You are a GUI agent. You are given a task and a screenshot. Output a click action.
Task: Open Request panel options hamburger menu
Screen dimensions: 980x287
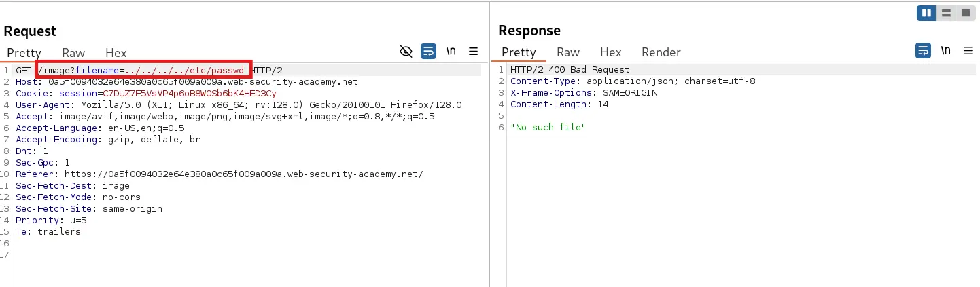tap(474, 52)
